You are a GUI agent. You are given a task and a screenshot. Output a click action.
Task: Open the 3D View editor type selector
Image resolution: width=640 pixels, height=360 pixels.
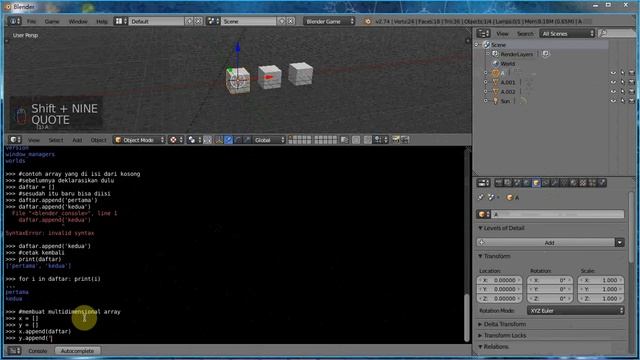[x=15, y=140]
